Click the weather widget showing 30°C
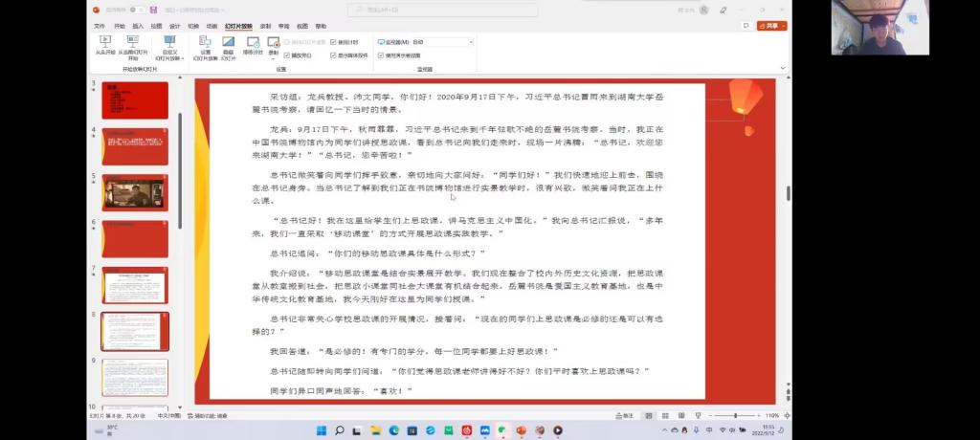980x440 pixels. 106,430
